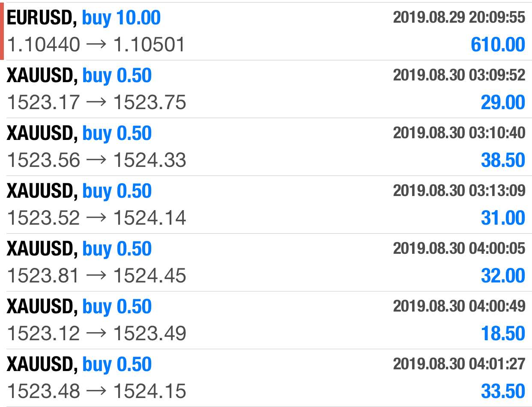Tap the timestamp 2019.08.29 20:09:55
This screenshot has width=532, height=407.
coord(459,18)
